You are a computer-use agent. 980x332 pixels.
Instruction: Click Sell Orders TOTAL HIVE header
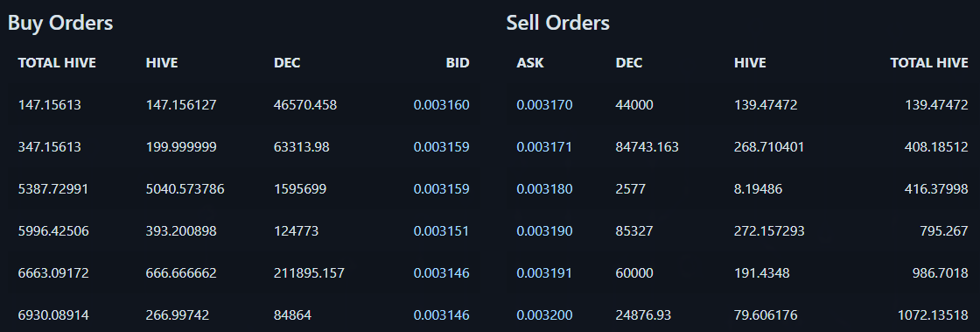click(x=928, y=62)
